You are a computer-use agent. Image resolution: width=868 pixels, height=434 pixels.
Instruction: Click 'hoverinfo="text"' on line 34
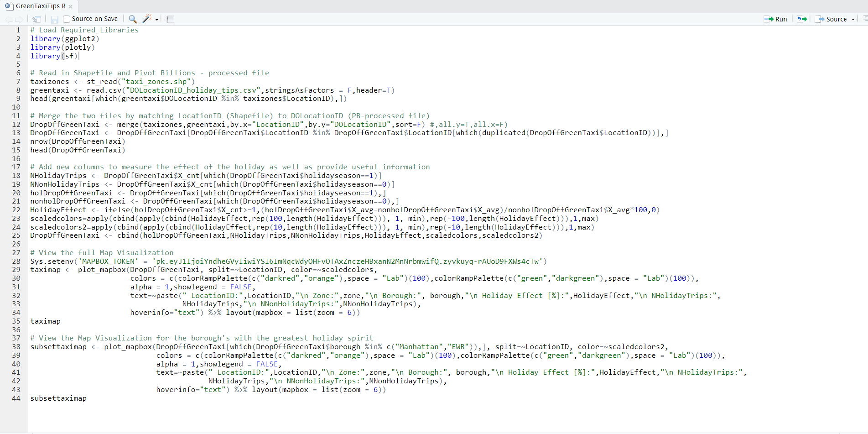165,313
